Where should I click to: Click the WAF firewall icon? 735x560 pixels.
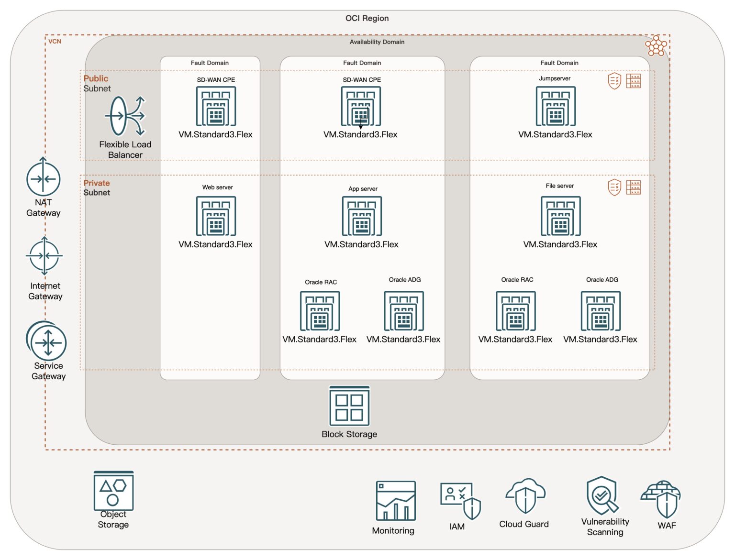[x=662, y=499]
